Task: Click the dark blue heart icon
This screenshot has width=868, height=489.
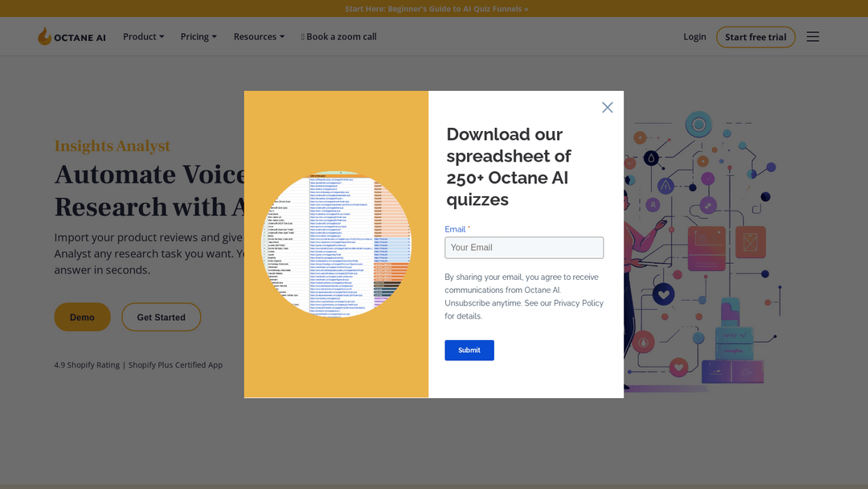Action: point(663,294)
